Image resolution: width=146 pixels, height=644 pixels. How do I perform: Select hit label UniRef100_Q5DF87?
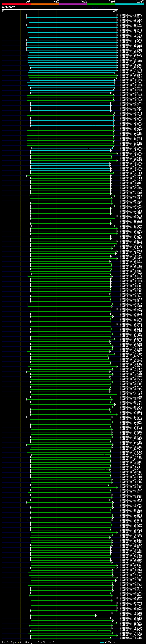[131, 615]
